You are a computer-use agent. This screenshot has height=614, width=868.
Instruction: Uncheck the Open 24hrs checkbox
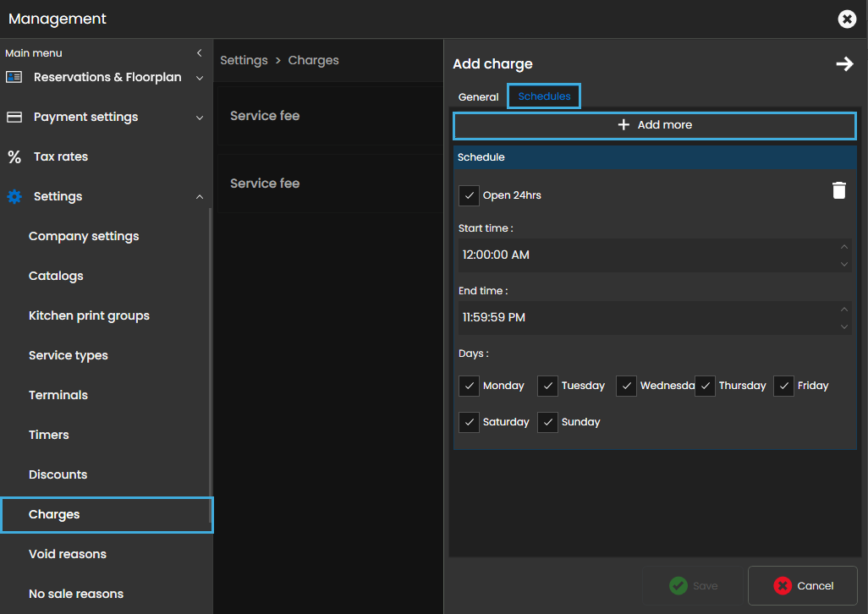pos(469,195)
